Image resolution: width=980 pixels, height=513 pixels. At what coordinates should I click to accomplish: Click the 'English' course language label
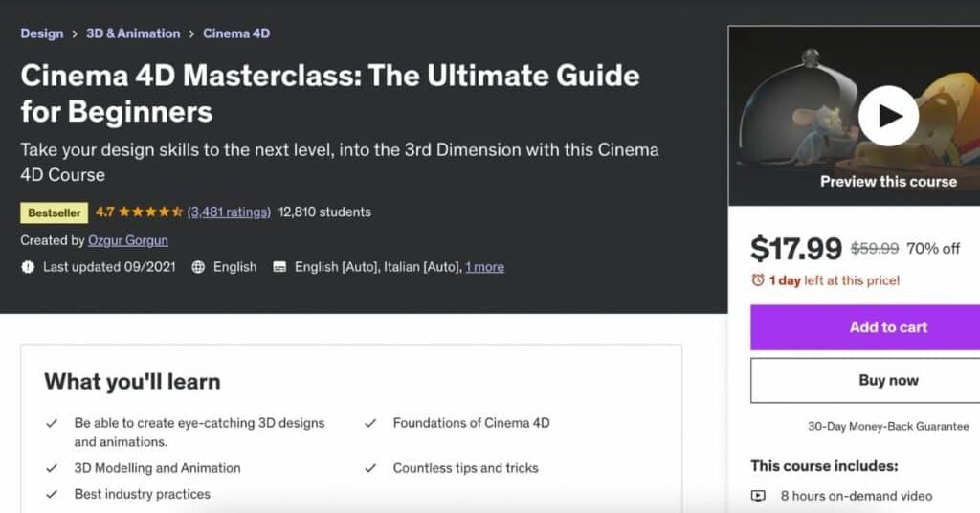click(x=235, y=267)
